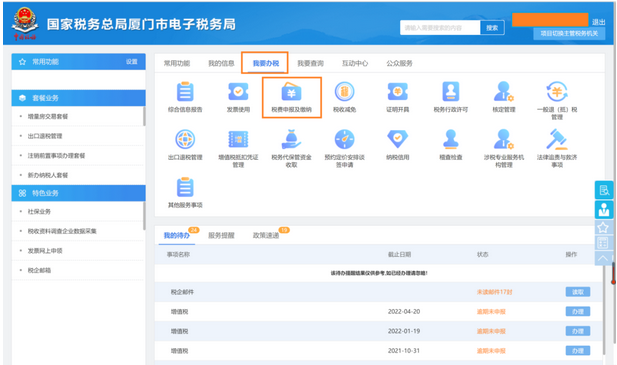The height and width of the screenshot is (365, 617).
Task: Click the back-to-top arrow on right sidebar
Action: click(x=603, y=258)
